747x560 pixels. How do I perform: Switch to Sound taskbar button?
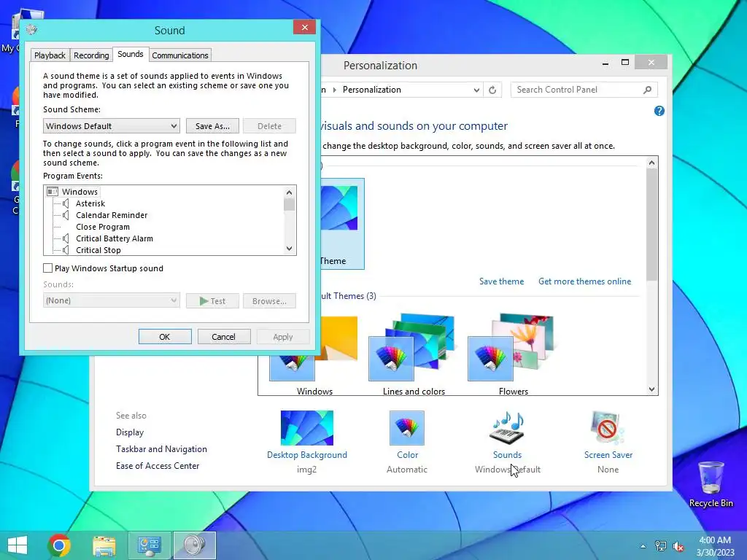[194, 545]
